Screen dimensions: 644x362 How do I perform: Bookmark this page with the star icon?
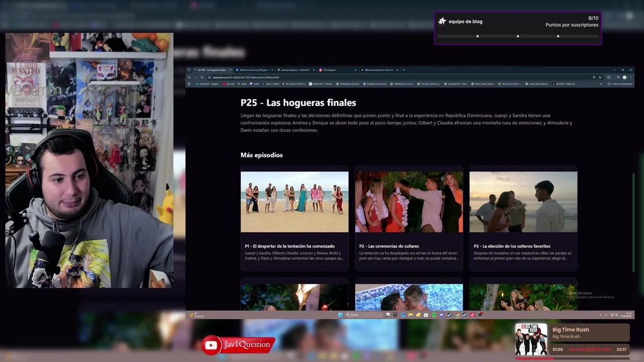point(600,77)
